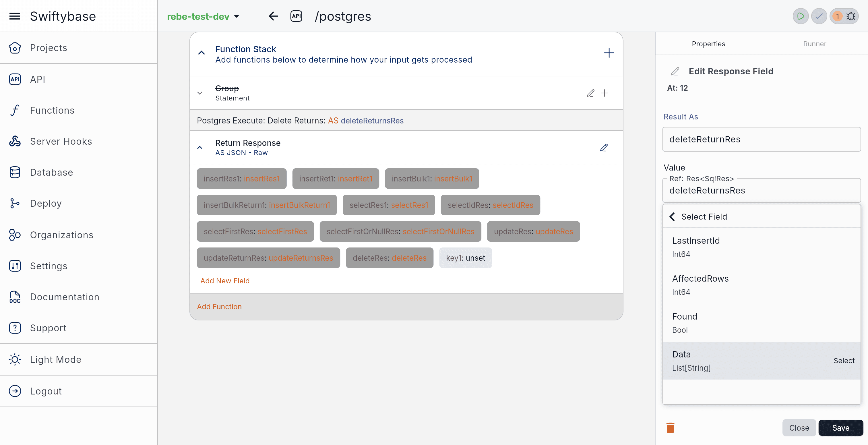The height and width of the screenshot is (445, 868).
Task: Select the selectRes1 field chip
Action: pos(389,205)
